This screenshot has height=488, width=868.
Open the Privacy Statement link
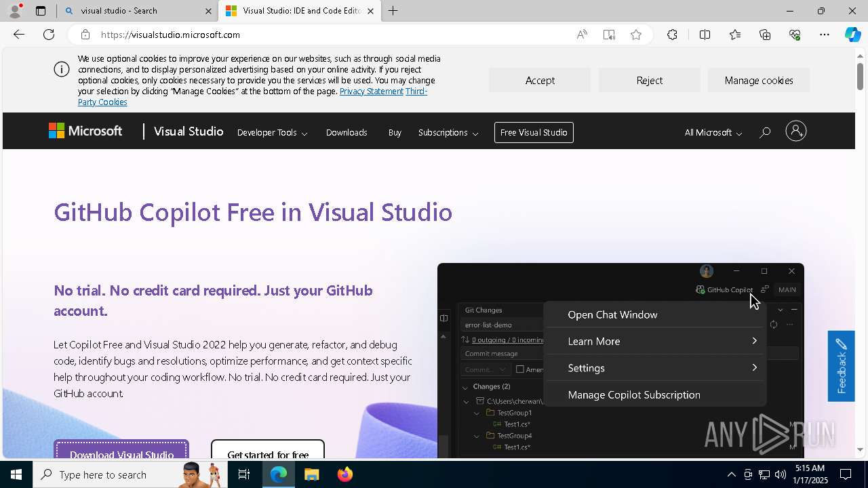[371, 91]
